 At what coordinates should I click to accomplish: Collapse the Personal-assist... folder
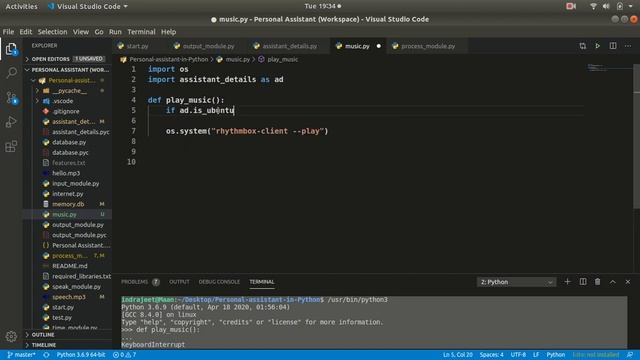(67, 80)
